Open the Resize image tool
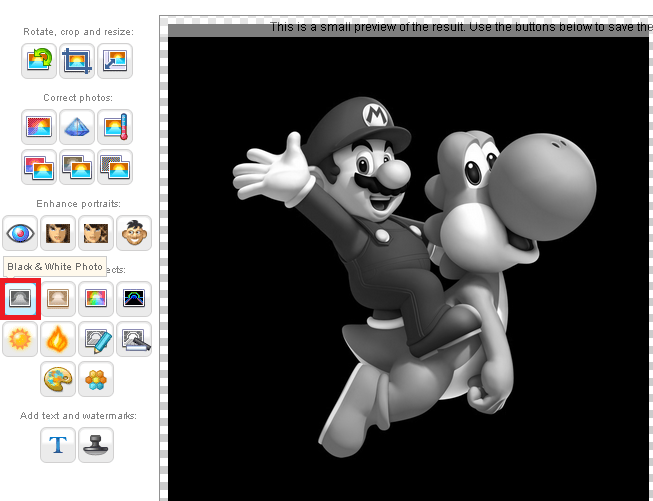653x501 pixels. point(115,61)
